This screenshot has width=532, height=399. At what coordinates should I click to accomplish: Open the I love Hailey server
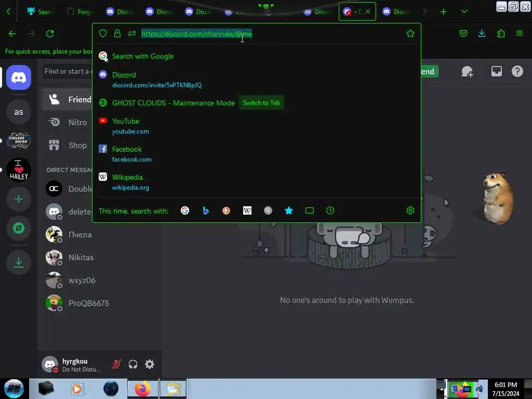coord(19,170)
